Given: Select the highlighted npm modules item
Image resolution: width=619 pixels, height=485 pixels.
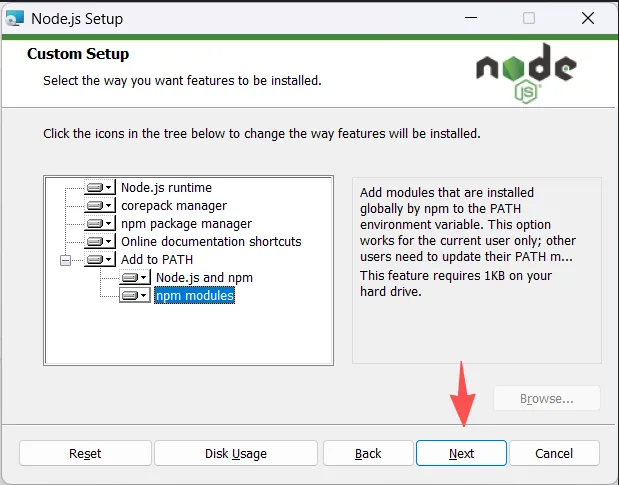Looking at the screenshot, I should tap(195, 296).
